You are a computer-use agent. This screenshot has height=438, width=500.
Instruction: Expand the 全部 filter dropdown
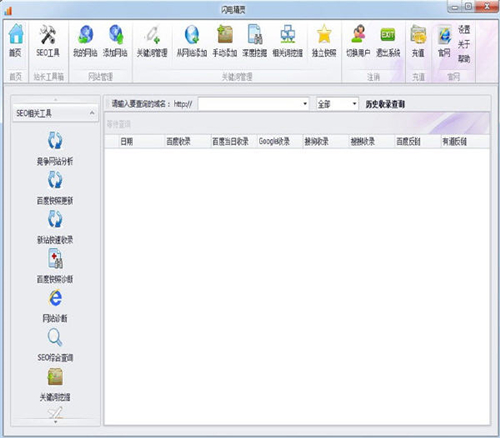click(354, 104)
